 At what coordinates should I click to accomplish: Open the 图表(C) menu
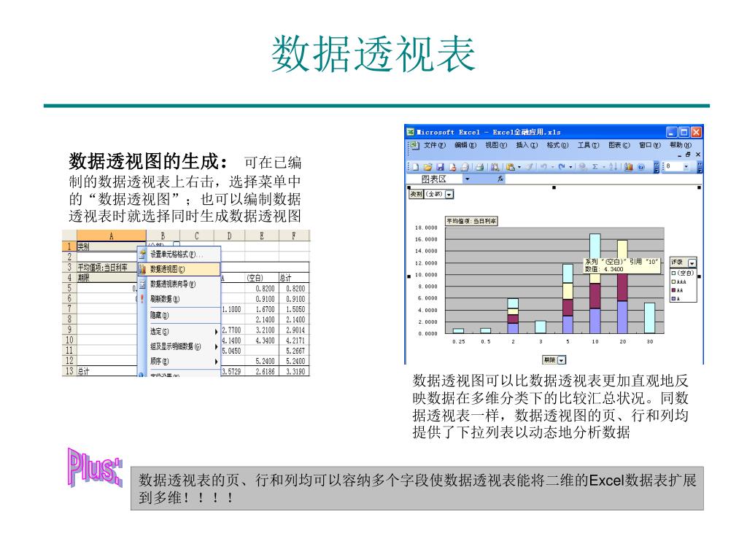(x=619, y=145)
